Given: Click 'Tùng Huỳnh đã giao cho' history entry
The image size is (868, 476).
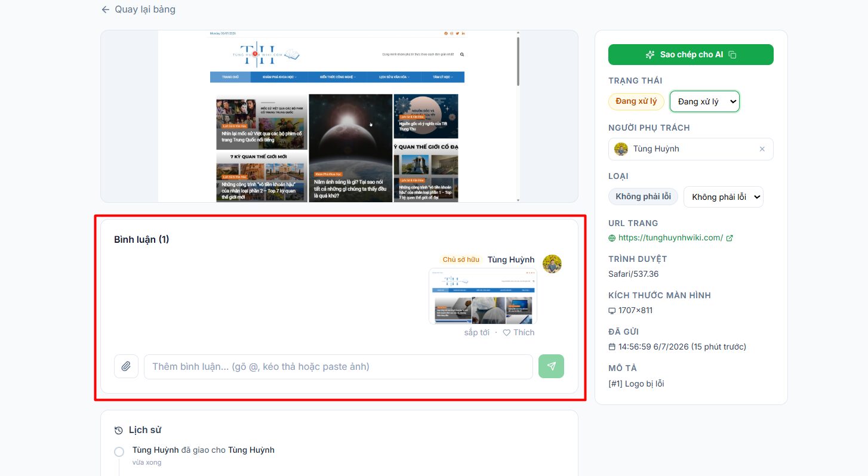Looking at the screenshot, I should [204, 450].
